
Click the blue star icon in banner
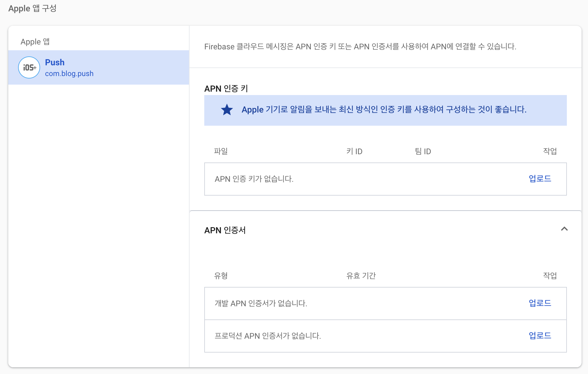point(227,110)
